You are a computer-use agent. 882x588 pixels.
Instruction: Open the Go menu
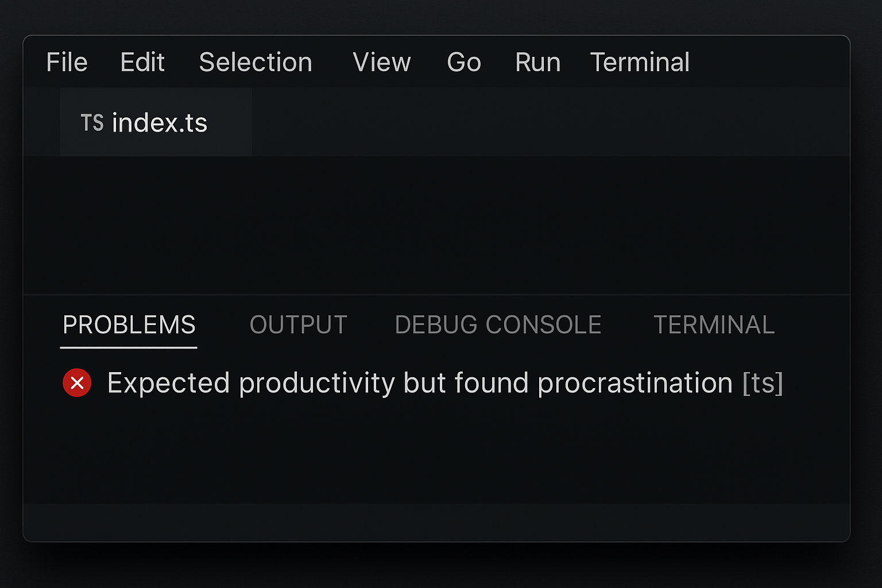(x=464, y=62)
